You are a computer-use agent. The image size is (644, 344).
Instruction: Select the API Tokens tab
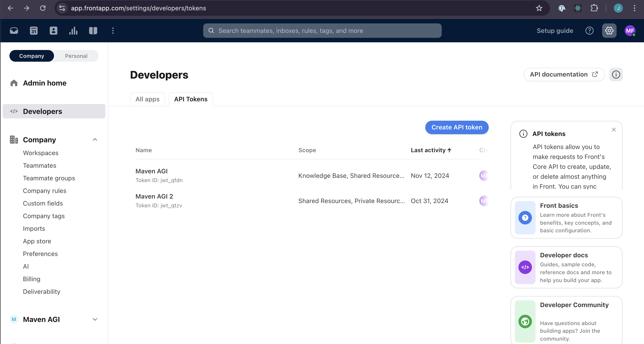click(191, 99)
